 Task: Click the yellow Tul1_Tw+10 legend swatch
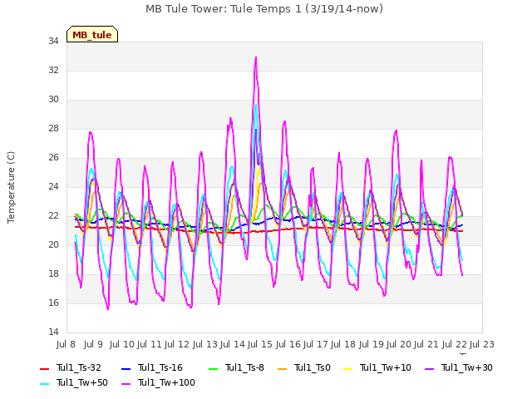(x=347, y=368)
